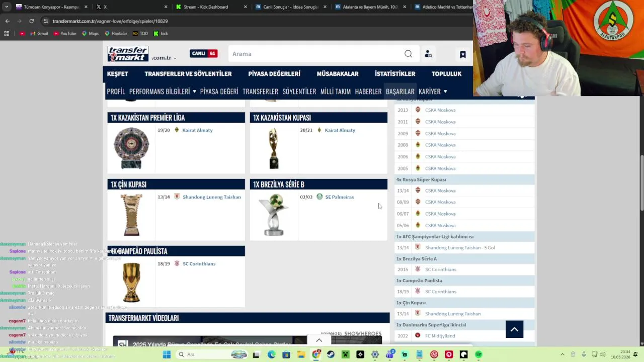644x362 pixels.
Task: Open the Keşfet menu
Action: [117, 74]
